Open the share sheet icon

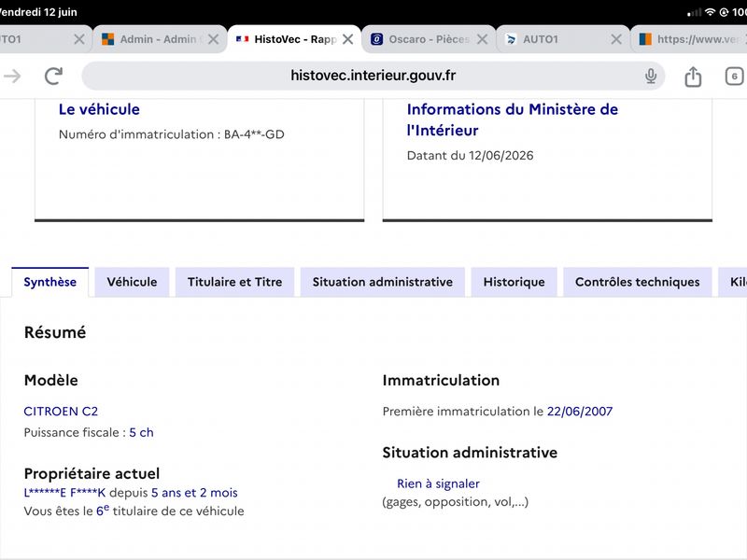[x=693, y=77]
